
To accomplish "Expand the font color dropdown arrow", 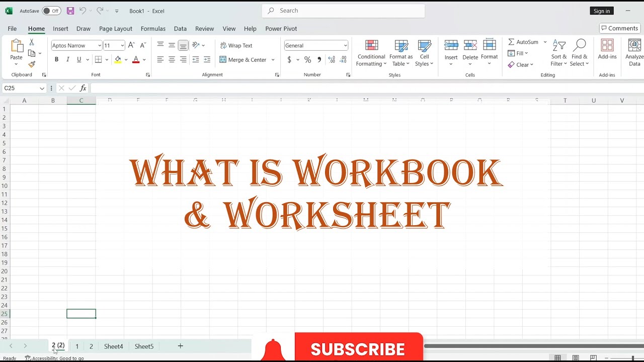I will (x=144, y=59).
